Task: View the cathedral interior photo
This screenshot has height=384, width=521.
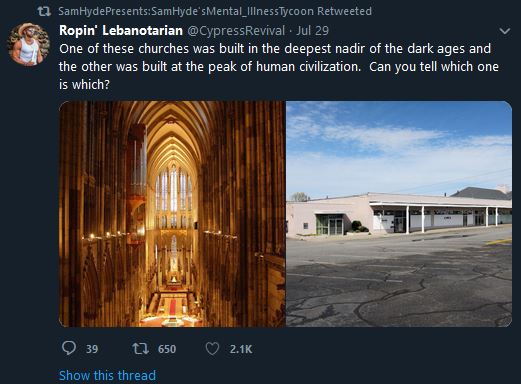Action: [x=172, y=214]
